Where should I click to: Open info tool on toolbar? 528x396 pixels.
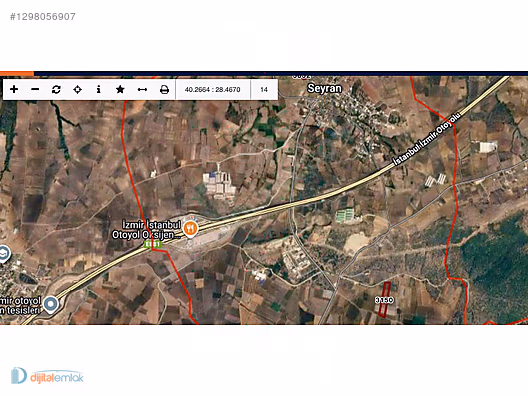pos(99,89)
